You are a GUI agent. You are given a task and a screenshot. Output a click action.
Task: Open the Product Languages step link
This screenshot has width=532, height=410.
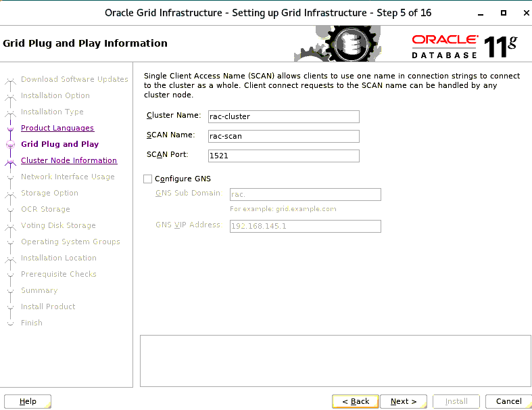[x=57, y=128]
